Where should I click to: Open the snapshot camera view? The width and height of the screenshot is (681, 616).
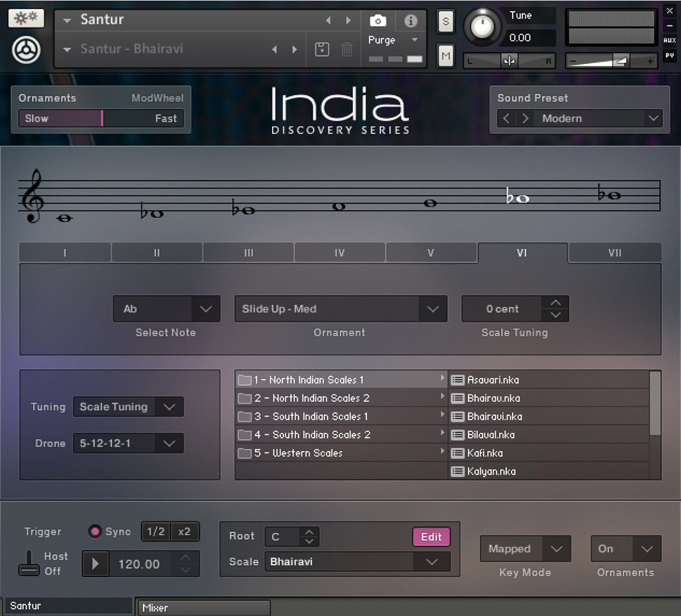378,20
